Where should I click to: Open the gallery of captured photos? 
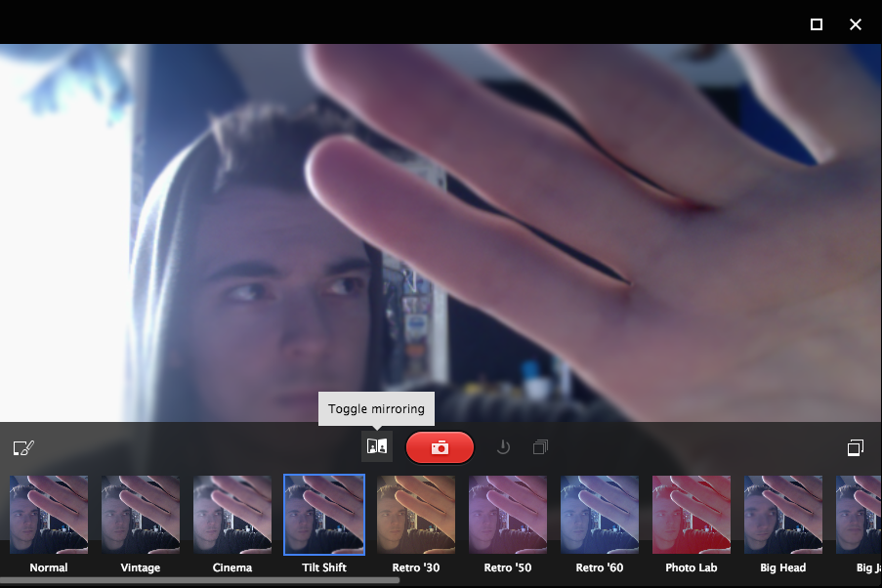click(x=856, y=448)
